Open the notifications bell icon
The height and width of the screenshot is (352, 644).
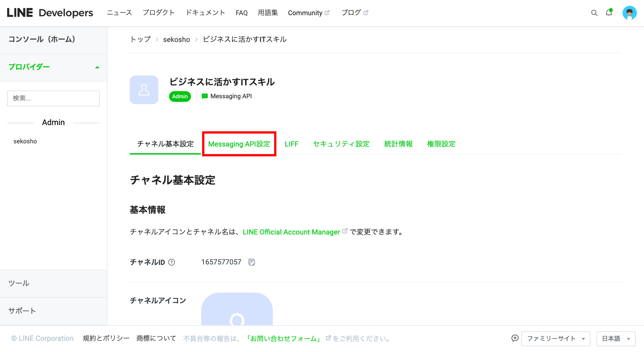[609, 13]
